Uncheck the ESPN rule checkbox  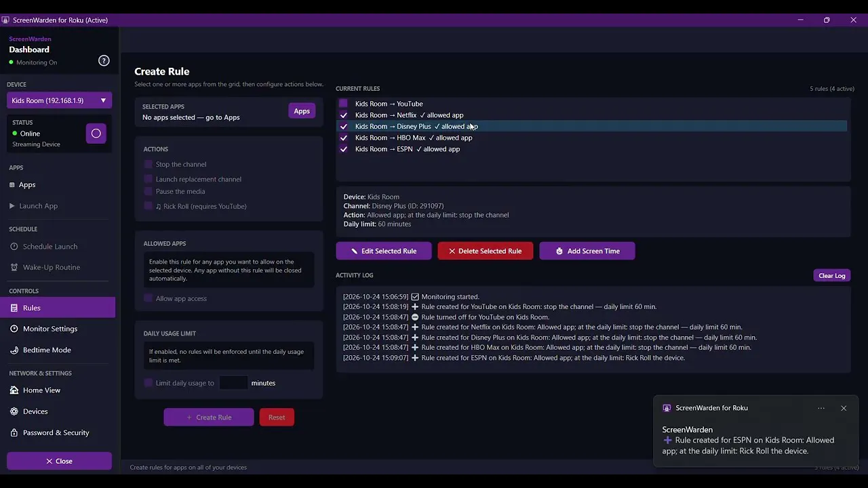click(343, 149)
